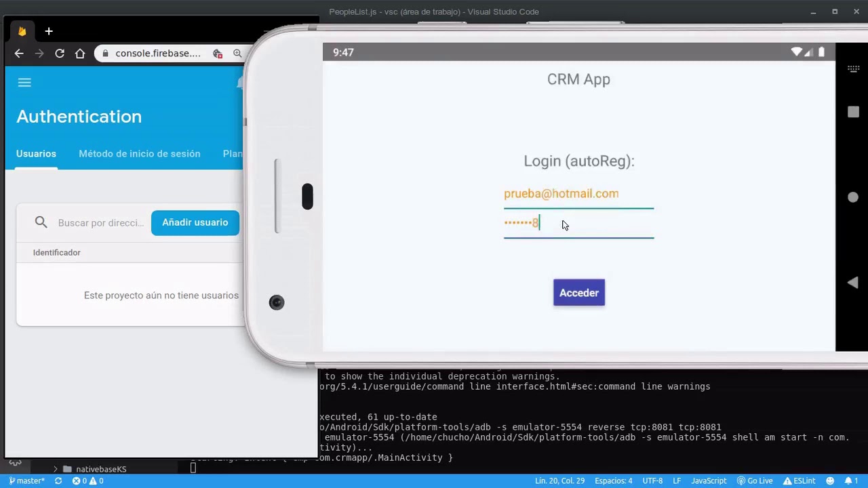Change line ending via LF status item
868x488 pixels.
point(677,481)
